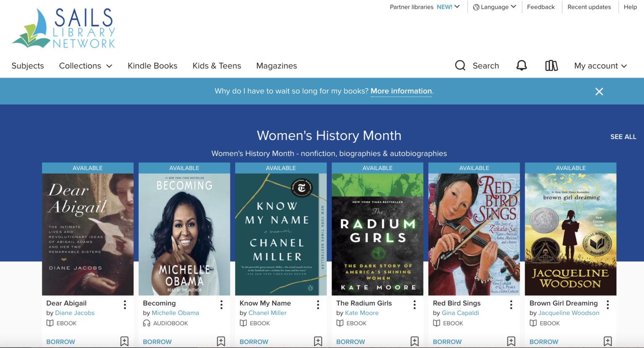See all Women's History Month titles
The image size is (644, 348).
623,137
